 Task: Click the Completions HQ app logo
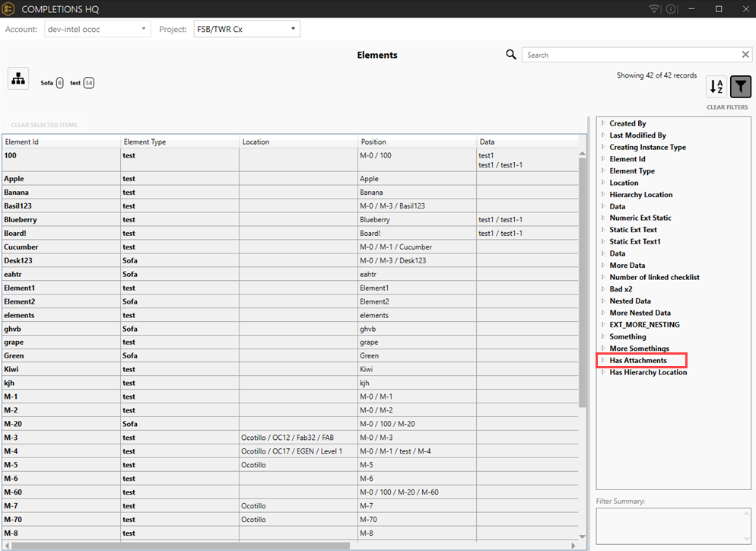tap(9, 9)
